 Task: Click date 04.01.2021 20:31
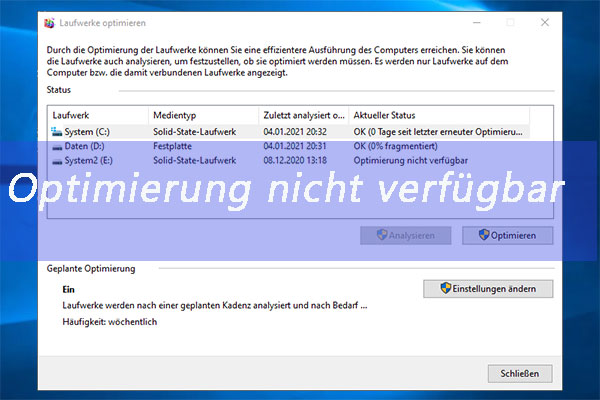click(295, 146)
